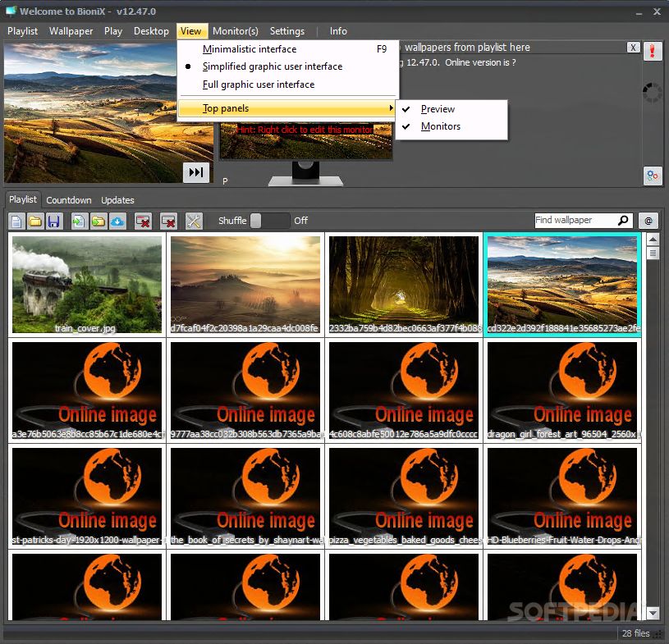Click the monitor stand below the hint
Screen dimensions: 669x644
[305, 174]
